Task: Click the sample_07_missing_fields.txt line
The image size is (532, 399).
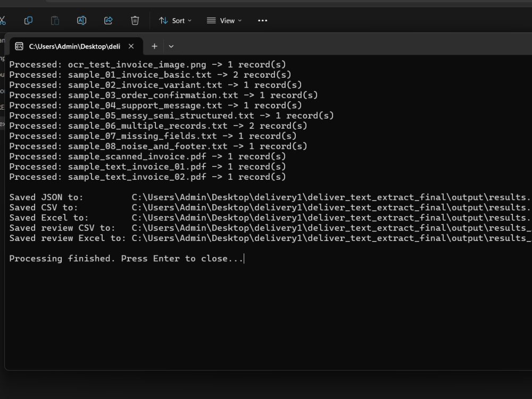Action: [x=153, y=136]
